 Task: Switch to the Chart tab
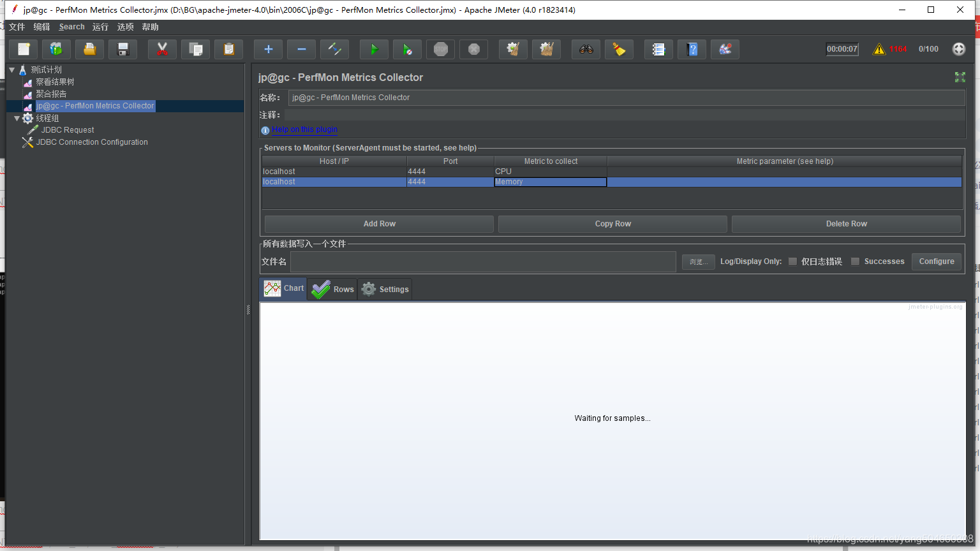pos(283,288)
